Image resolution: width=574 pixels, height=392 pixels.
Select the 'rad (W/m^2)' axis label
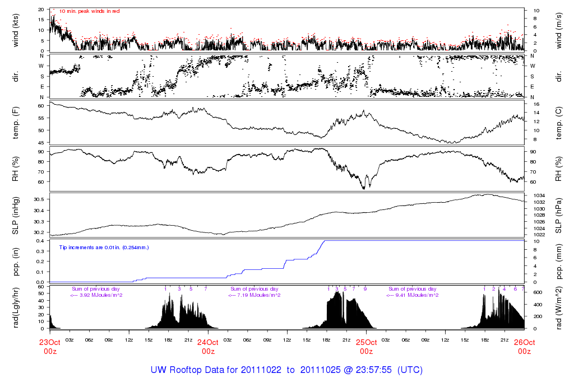[x=558, y=308]
